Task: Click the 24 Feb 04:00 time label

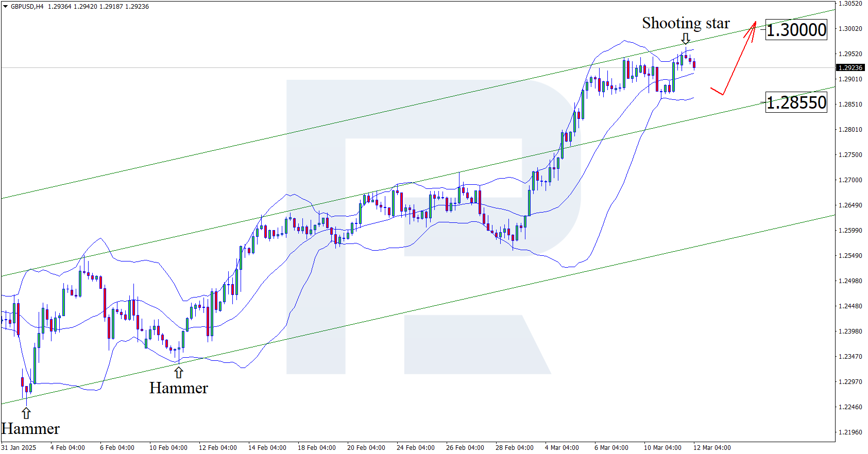Action: [x=416, y=448]
